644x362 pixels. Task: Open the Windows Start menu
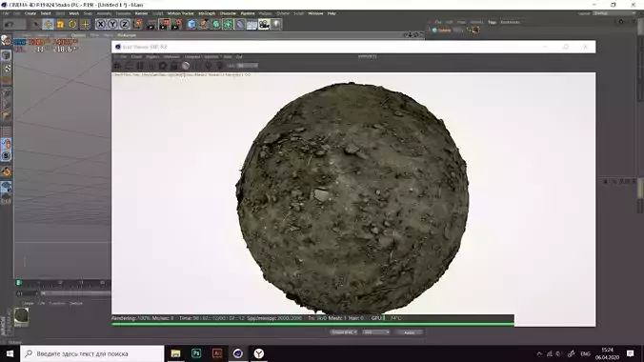pos(10,353)
